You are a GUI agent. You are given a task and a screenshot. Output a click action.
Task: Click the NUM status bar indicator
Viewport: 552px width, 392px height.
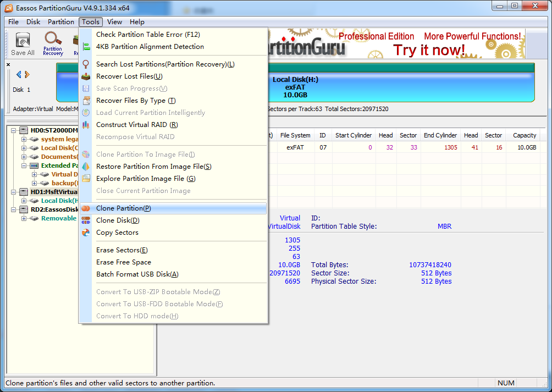[506, 383]
